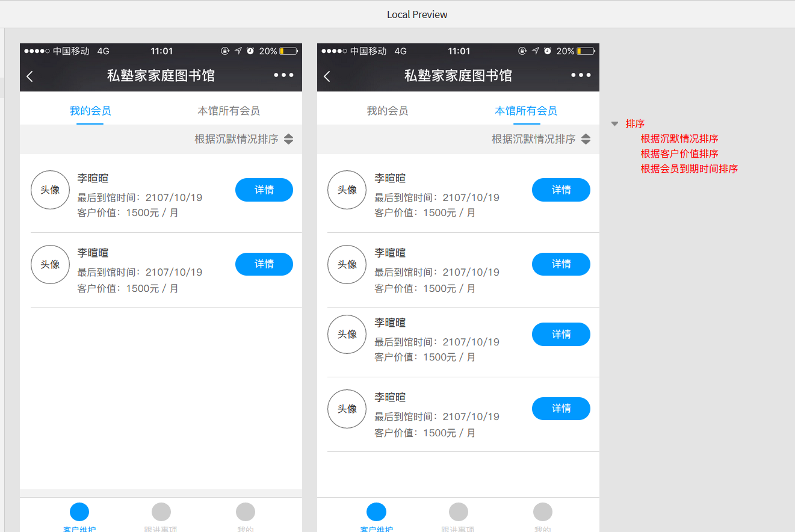The height and width of the screenshot is (532, 795).
Task: Tap the back arrow in right phone header
Action: click(x=327, y=76)
